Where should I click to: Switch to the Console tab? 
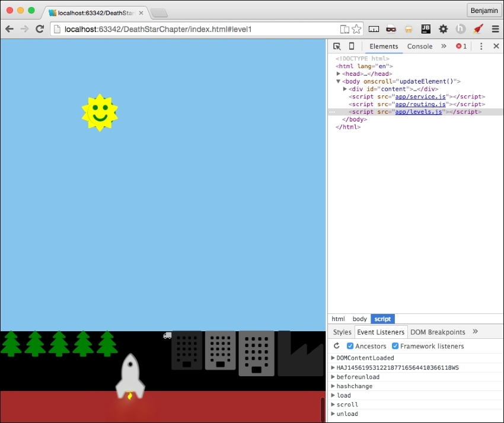click(420, 46)
